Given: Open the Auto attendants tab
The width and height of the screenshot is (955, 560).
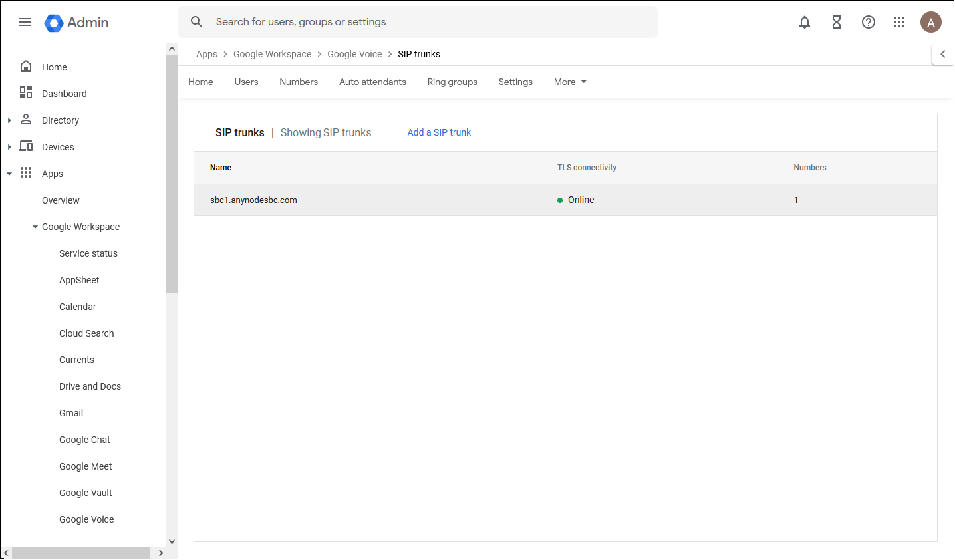Looking at the screenshot, I should coord(372,82).
